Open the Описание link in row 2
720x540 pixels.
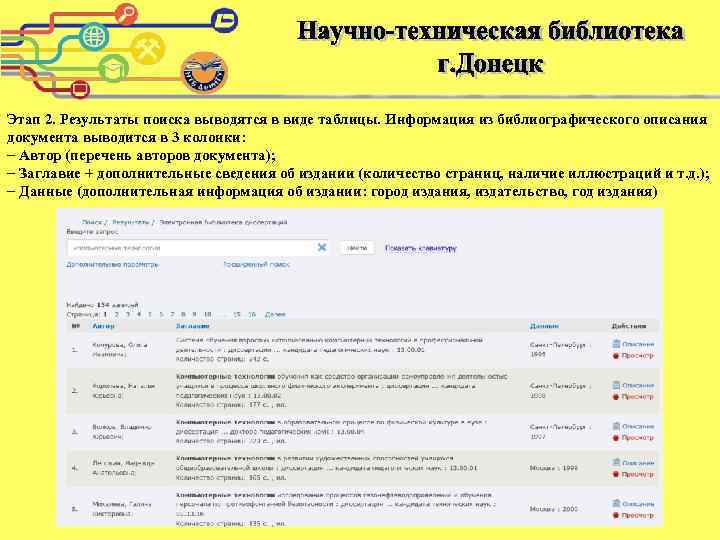click(x=638, y=385)
